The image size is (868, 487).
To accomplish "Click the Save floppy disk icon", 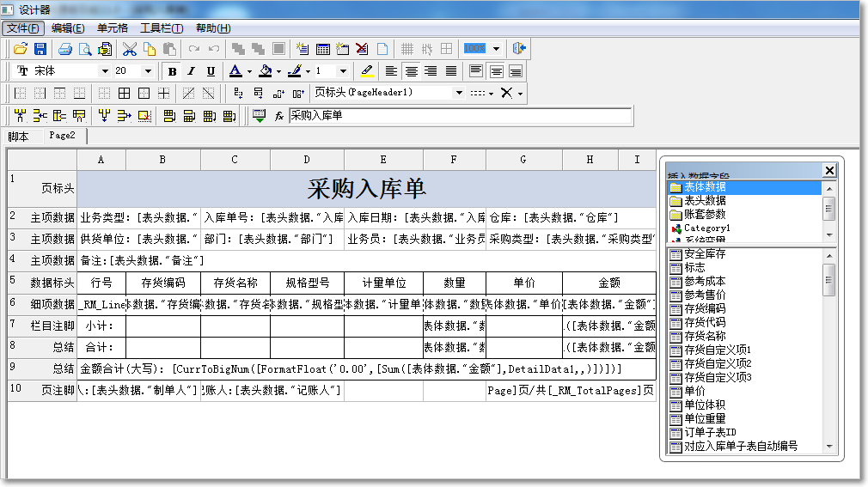I will click(40, 49).
